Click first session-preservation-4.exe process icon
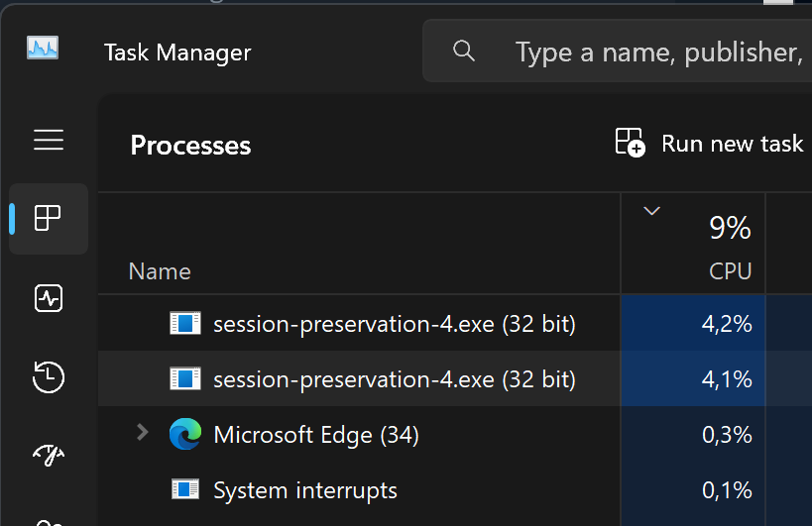Screen dimensions: 812x526 (185, 323)
